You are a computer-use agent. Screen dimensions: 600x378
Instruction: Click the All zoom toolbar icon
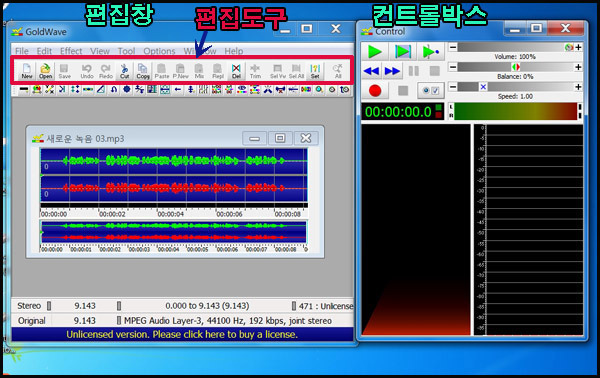click(338, 71)
